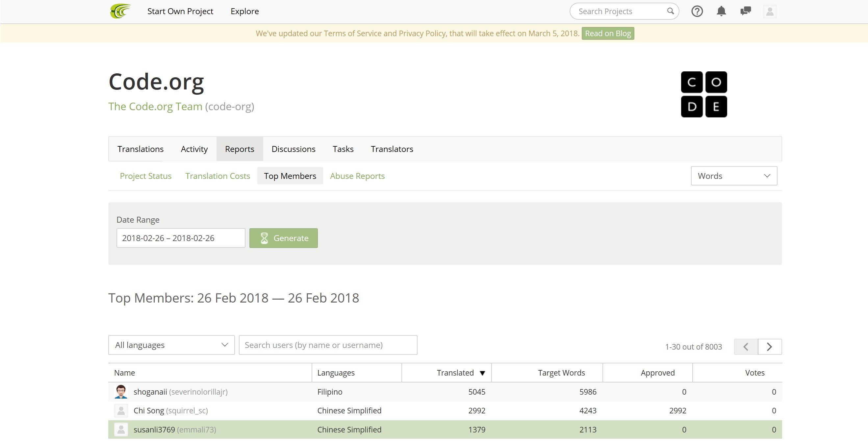
Task: Click Chi Song's avatar placeholder
Action: (121, 410)
